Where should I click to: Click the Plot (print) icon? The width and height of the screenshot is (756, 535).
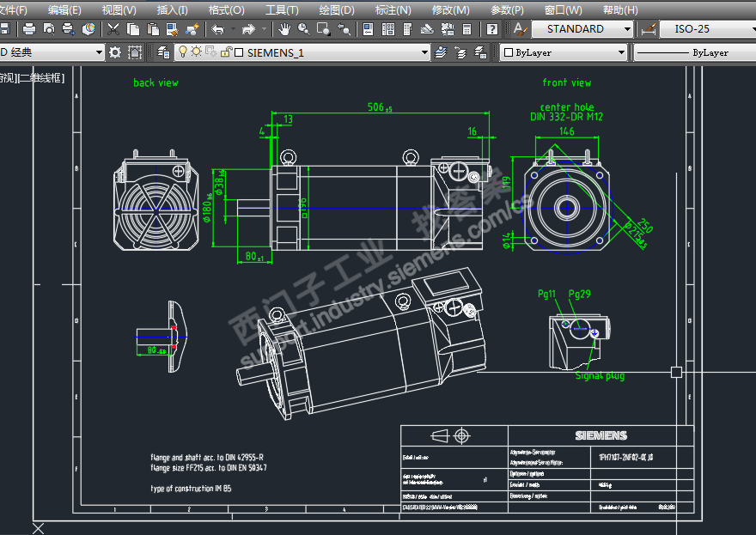(28, 29)
